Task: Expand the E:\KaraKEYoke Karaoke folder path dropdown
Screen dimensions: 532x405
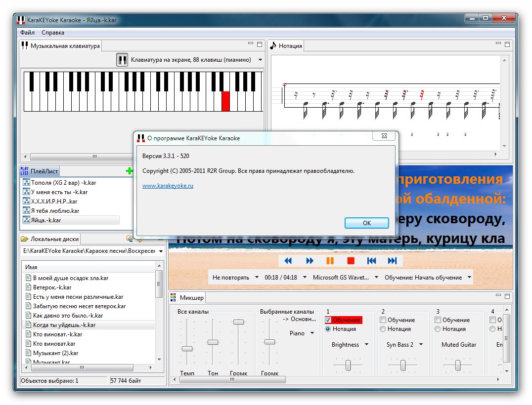Action: pyautogui.click(x=161, y=251)
